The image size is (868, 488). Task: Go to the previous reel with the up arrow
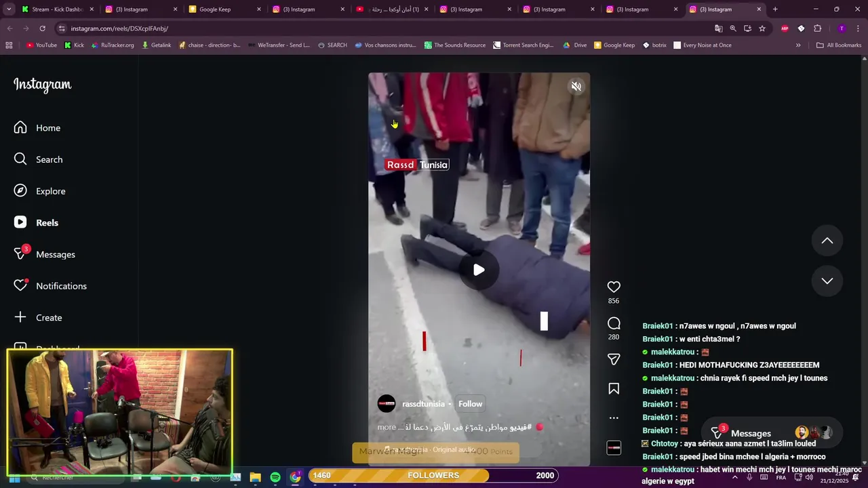[827, 241]
